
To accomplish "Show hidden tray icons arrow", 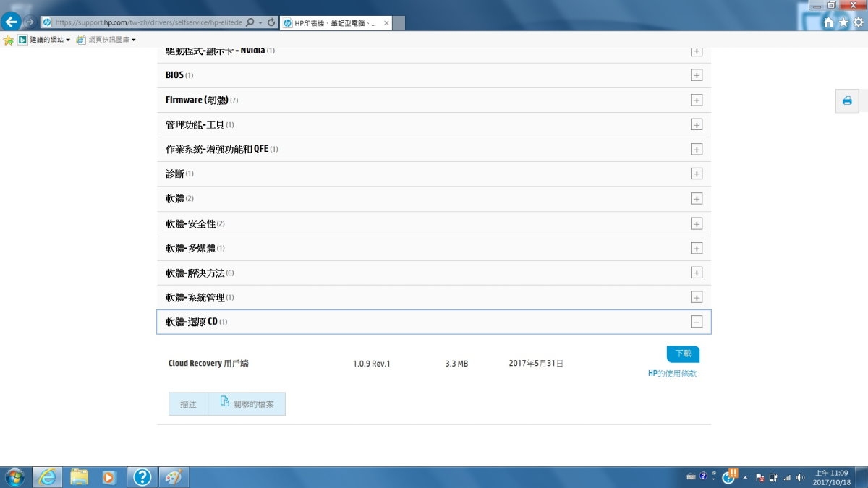I will (745, 478).
